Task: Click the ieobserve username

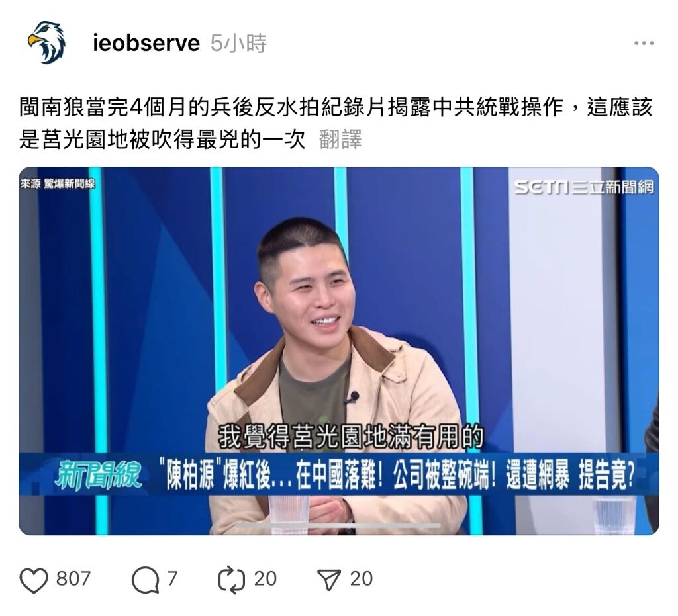Action: pos(146,43)
